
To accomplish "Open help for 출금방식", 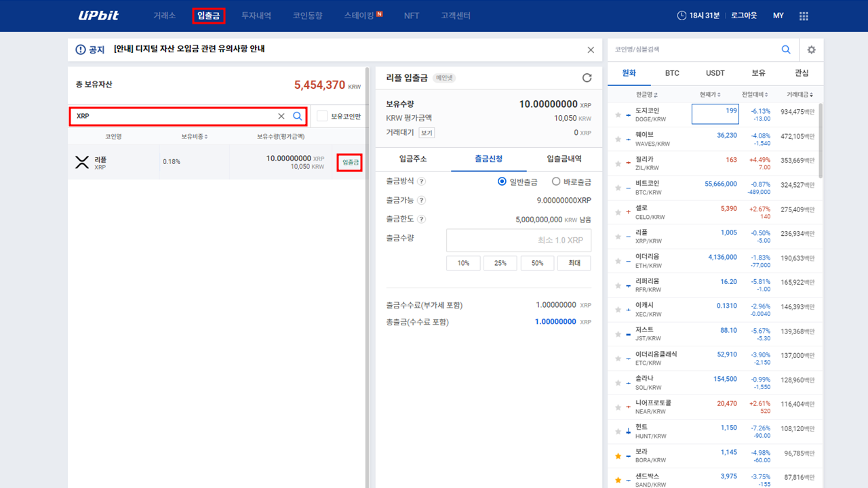I will coord(421,182).
